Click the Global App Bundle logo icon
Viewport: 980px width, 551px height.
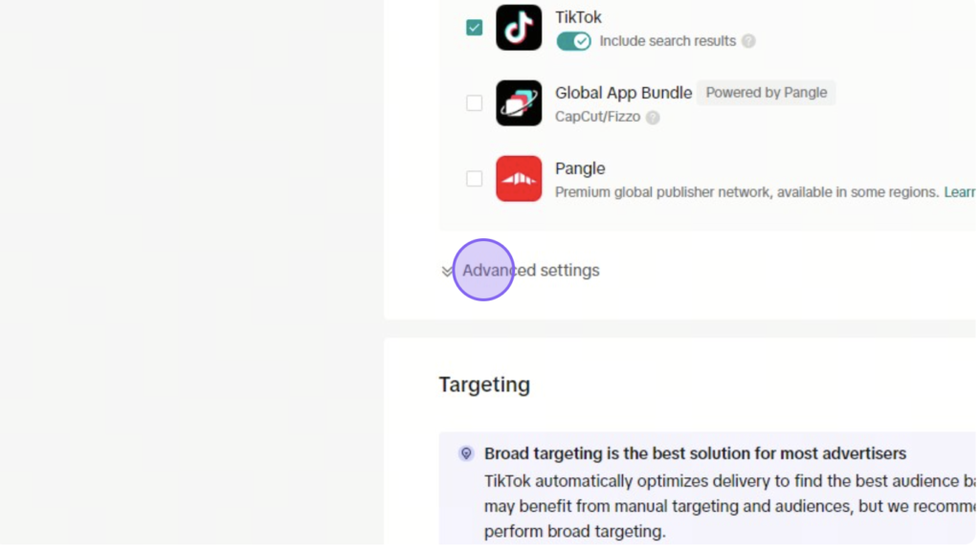tap(519, 103)
